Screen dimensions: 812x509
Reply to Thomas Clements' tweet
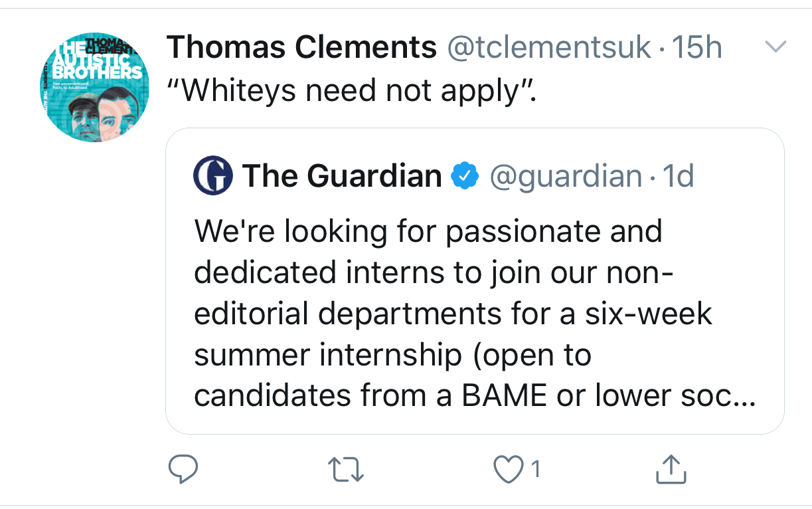pos(181,469)
